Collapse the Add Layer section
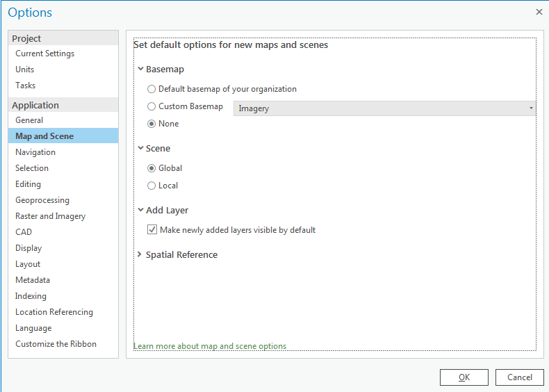 (x=140, y=211)
